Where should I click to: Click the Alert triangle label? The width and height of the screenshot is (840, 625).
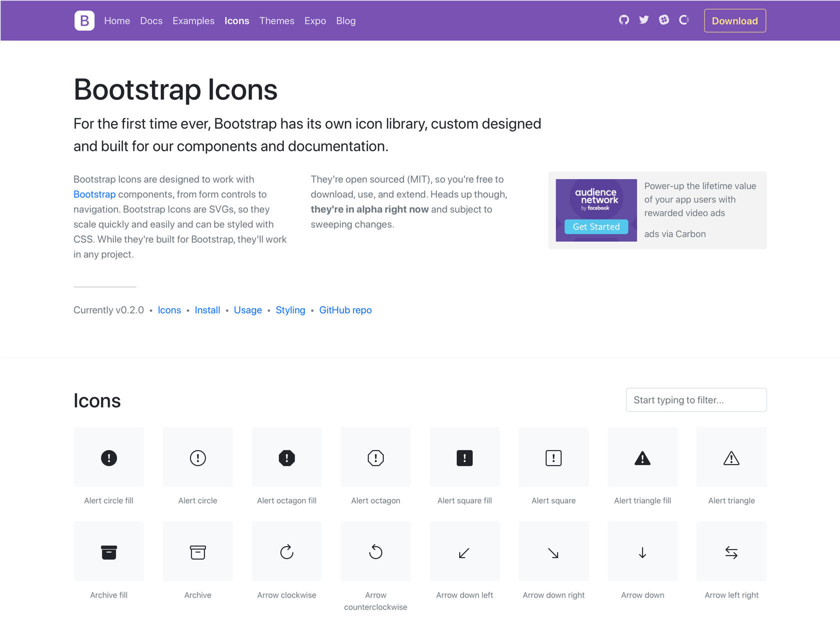732,500
